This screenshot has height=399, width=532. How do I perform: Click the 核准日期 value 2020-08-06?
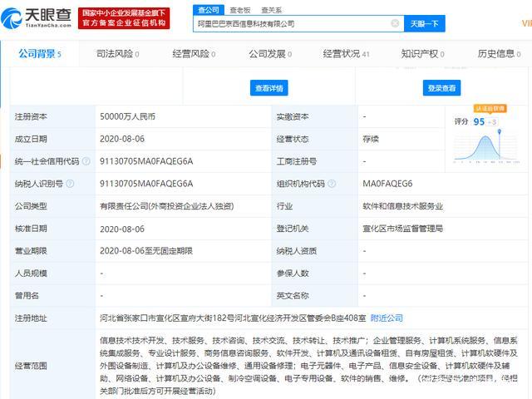[x=122, y=229]
